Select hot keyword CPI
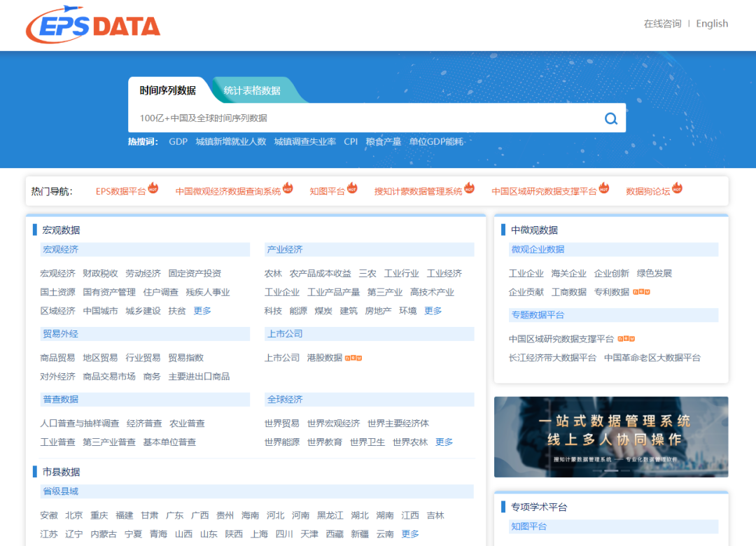Screen dimensions: 756x546 pyautogui.click(x=351, y=141)
